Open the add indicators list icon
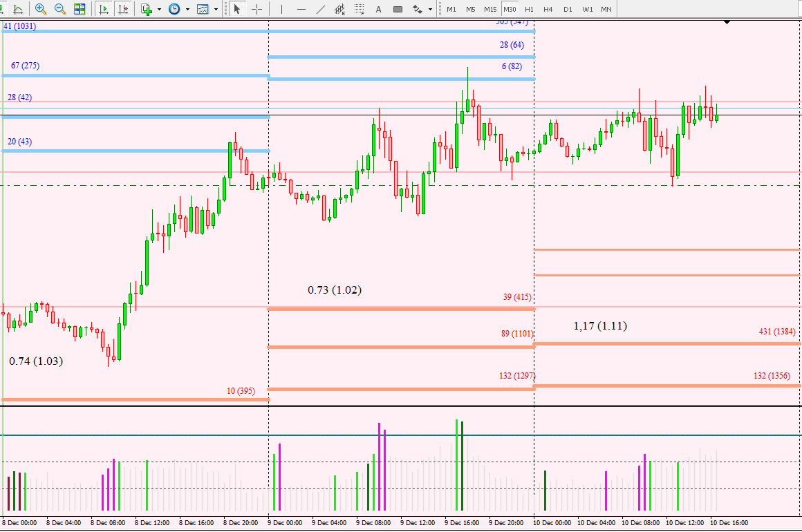This screenshot has height=532, width=802. click(x=147, y=9)
